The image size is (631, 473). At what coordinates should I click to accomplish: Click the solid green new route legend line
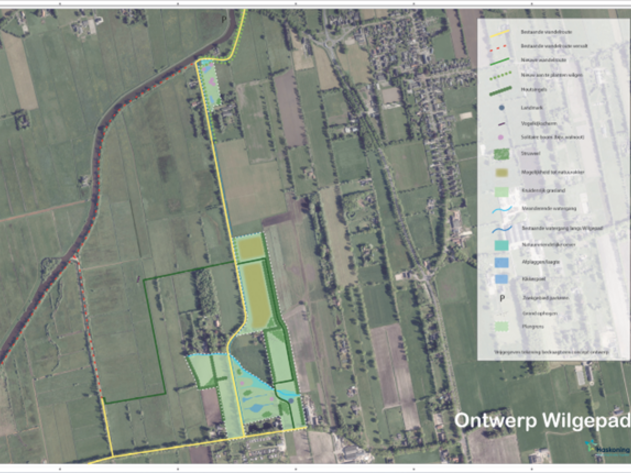500,61
